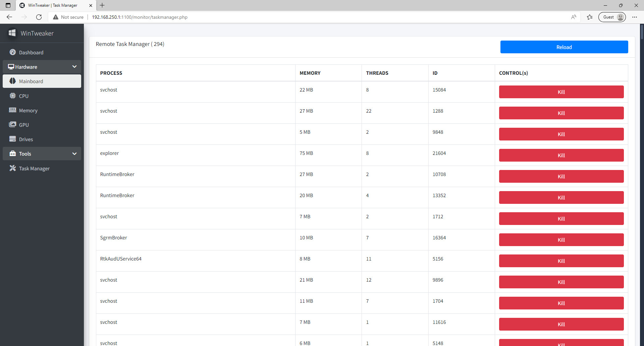
Task: Select the Mainboard hardware icon
Action: [12, 81]
